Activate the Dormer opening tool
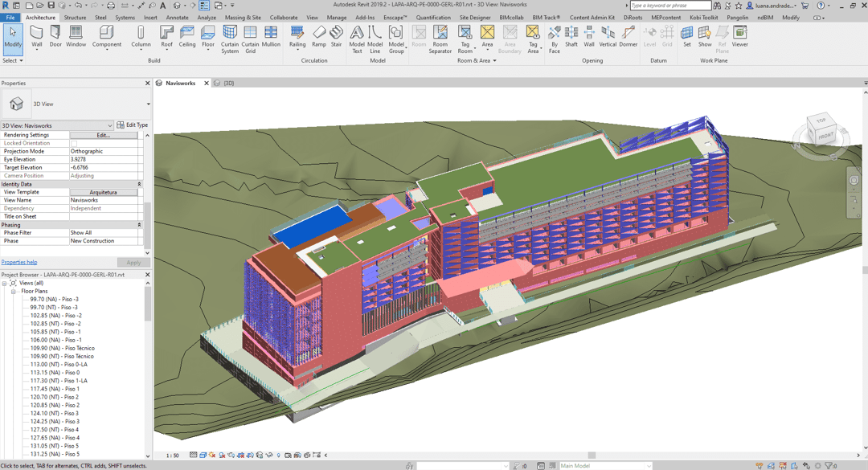The image size is (868, 470). click(628, 36)
